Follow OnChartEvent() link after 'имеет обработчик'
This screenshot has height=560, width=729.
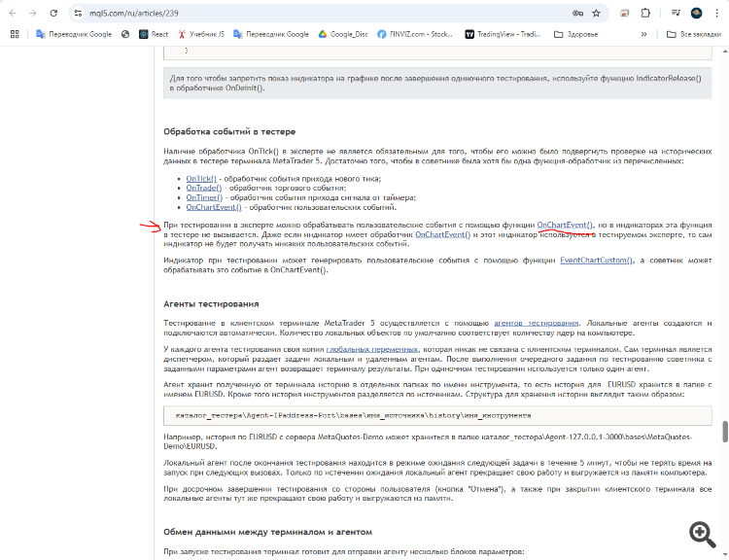click(x=442, y=234)
